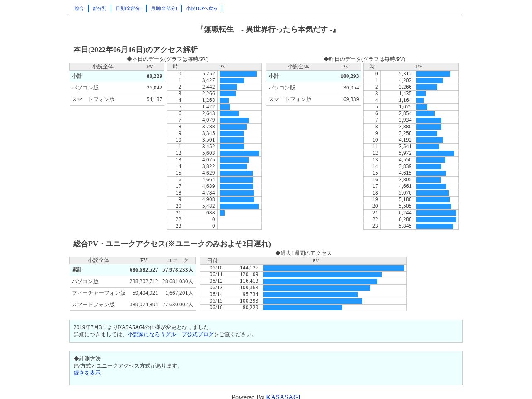Click the 06/10 weekly blue bar
The image size is (532, 399).
click(x=334, y=268)
